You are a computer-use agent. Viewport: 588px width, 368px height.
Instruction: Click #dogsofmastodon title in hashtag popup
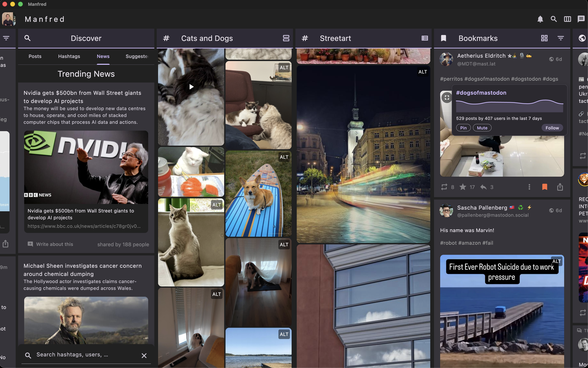pyautogui.click(x=481, y=93)
